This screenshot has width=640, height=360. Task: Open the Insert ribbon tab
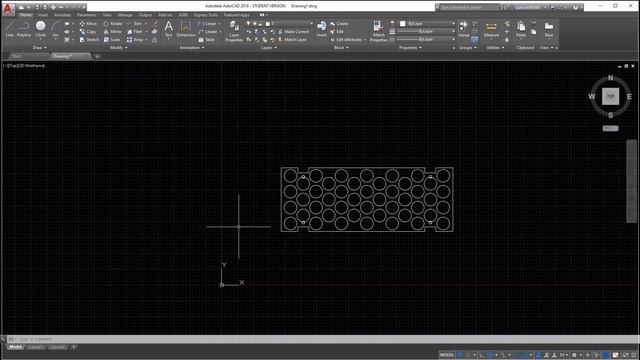(43, 15)
